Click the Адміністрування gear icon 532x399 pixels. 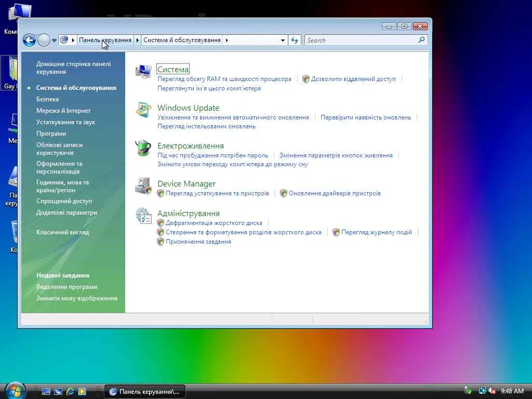click(143, 216)
